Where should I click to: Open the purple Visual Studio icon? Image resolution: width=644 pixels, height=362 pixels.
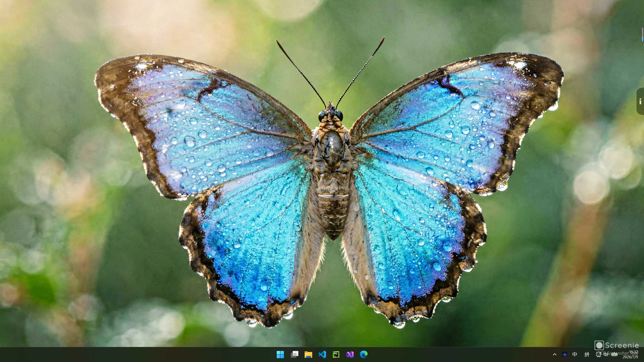[x=350, y=354]
